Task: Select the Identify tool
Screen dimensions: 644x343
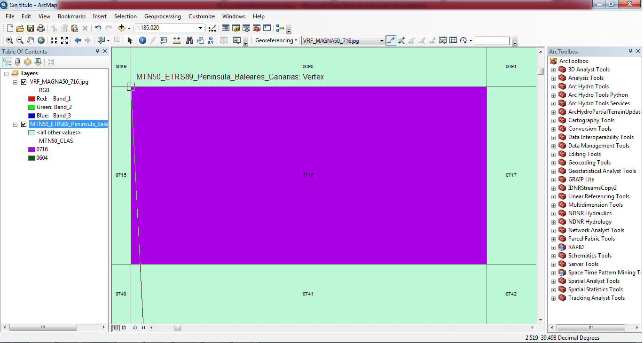Action: 142,41
